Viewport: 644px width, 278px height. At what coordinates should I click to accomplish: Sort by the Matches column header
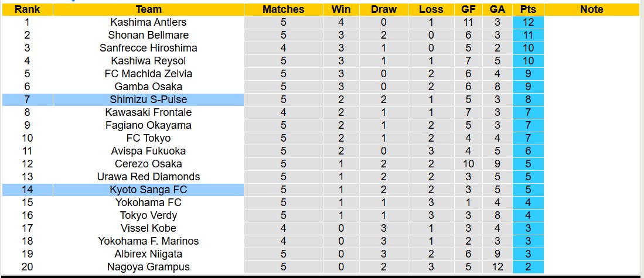(283, 9)
